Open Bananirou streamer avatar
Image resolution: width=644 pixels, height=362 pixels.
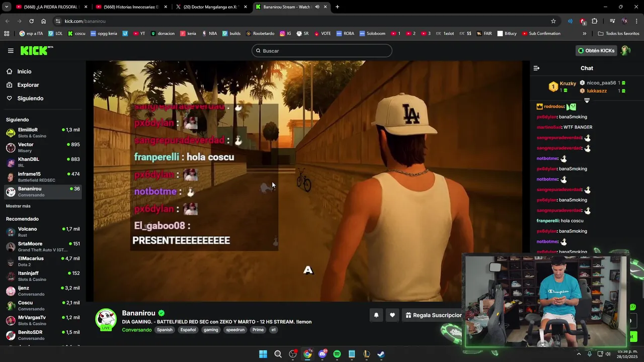coord(106,320)
